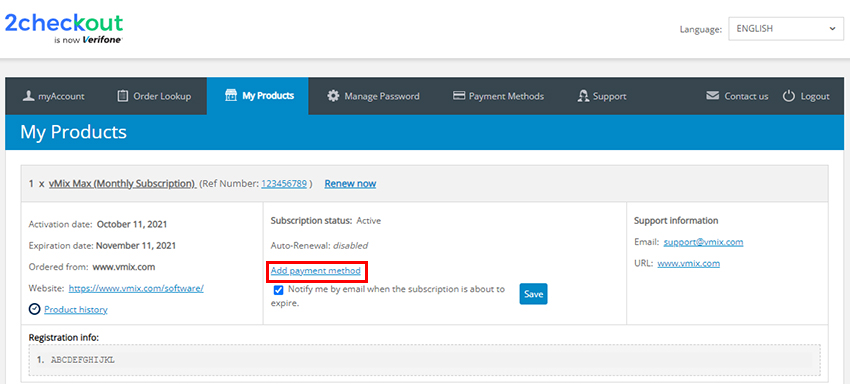Save the notification settings
Image resolution: width=850 pixels, height=384 pixels.
(x=533, y=294)
